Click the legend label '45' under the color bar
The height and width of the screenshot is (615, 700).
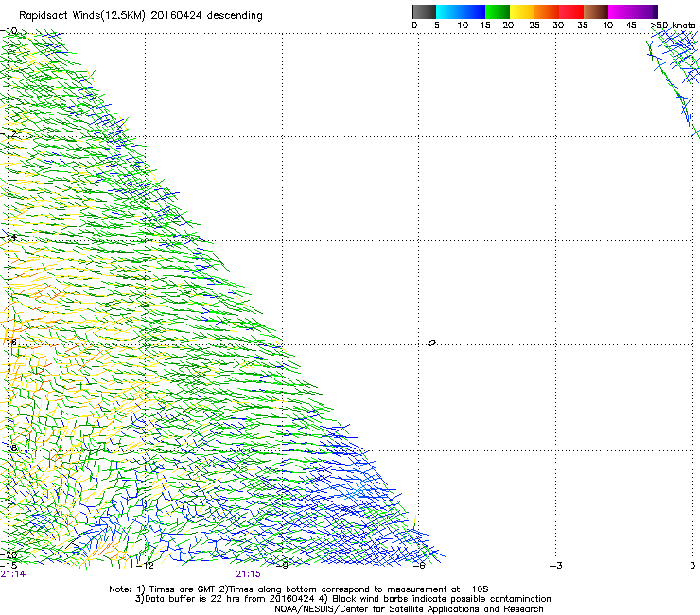631,26
